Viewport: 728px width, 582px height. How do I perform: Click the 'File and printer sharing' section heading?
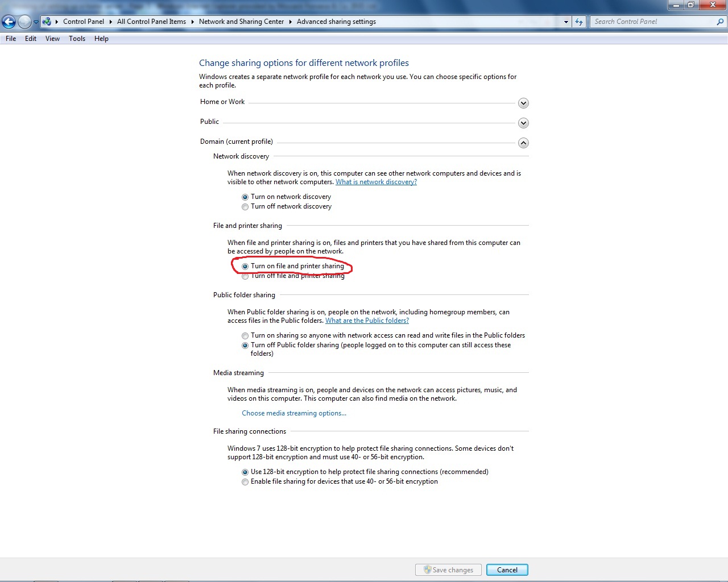(x=247, y=226)
